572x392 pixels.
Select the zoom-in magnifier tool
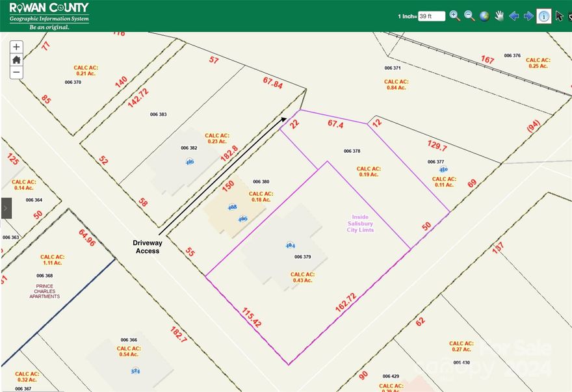tap(455, 16)
